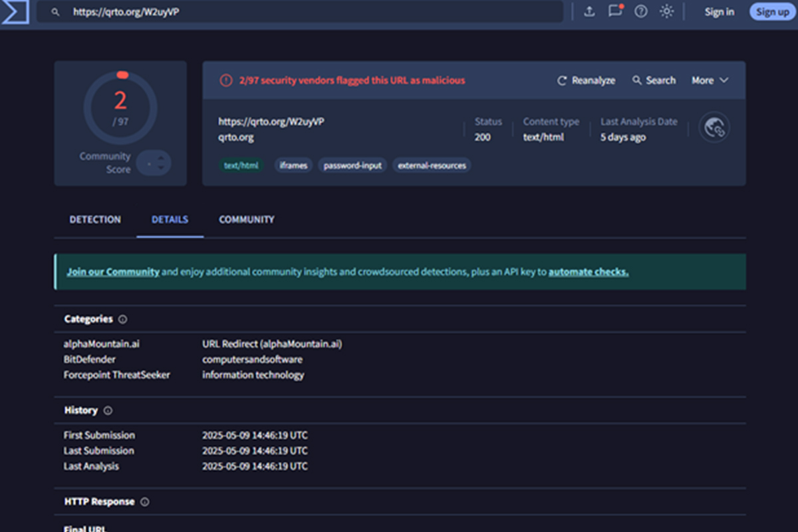The image size is (798, 532).
Task: Toggle the light/dark theme sun icon
Action: [666, 12]
